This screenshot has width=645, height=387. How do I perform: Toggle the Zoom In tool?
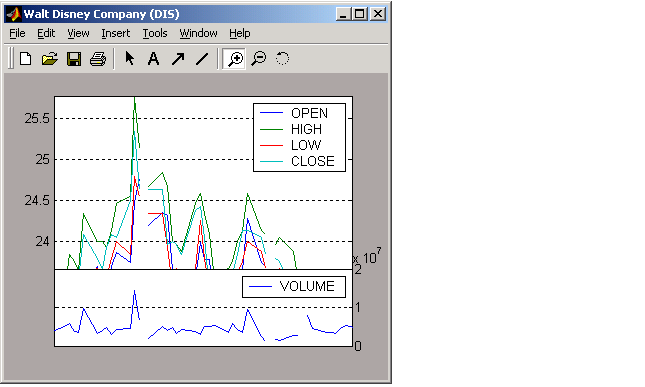pyautogui.click(x=234, y=58)
